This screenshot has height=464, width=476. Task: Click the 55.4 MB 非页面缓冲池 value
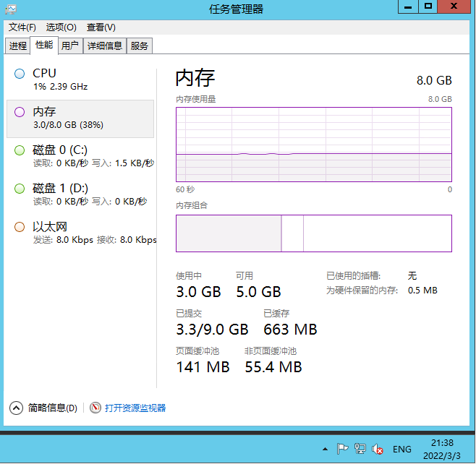click(x=273, y=367)
